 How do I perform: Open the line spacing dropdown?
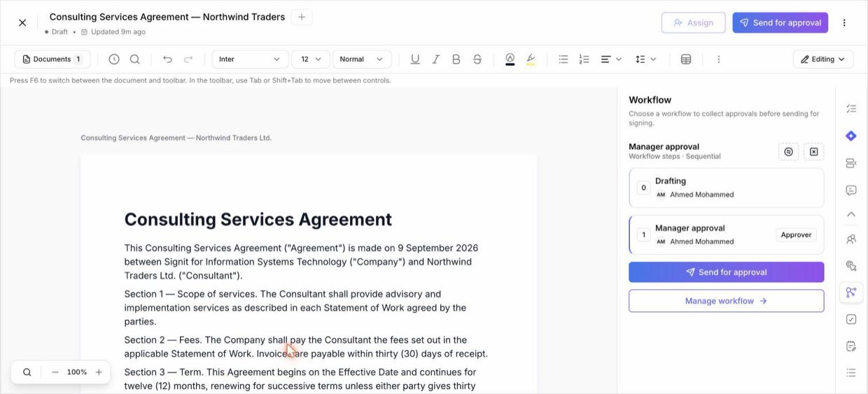(645, 59)
